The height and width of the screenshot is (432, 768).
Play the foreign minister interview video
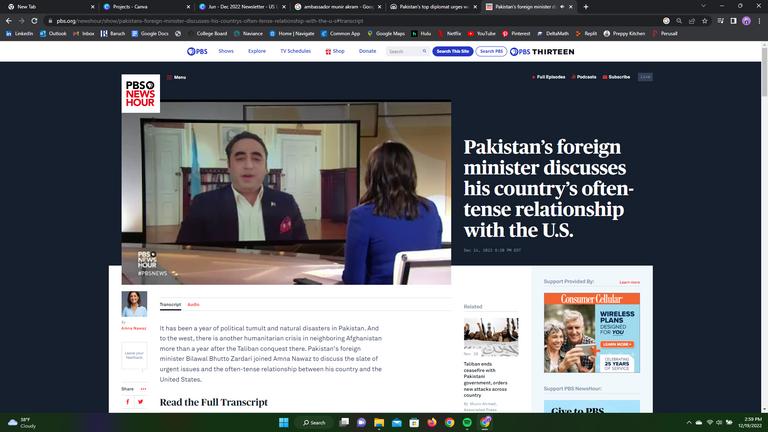tap(286, 192)
